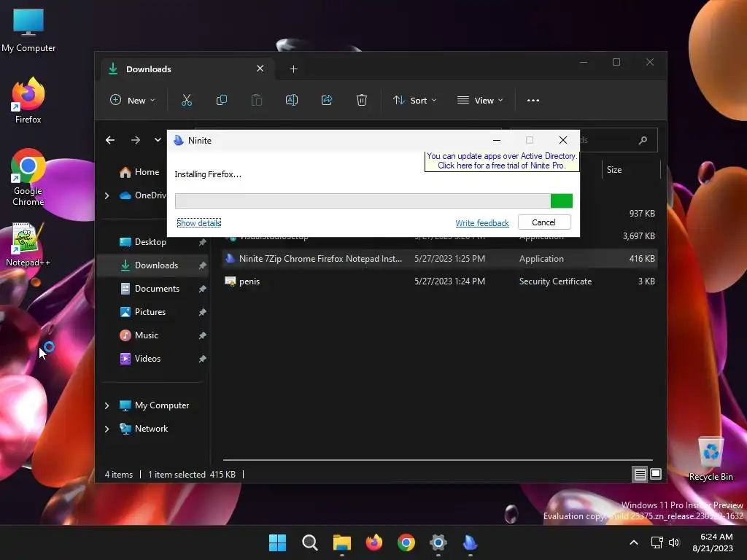The width and height of the screenshot is (747, 560).
Task: Click the 3,697 KB size cell
Action: 638,236
